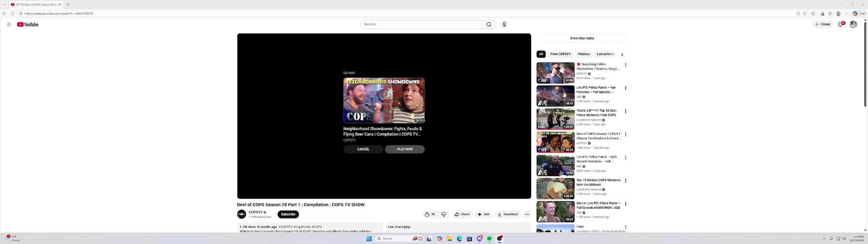The width and height of the screenshot is (868, 244).
Task: Download the video
Action: click(x=508, y=214)
